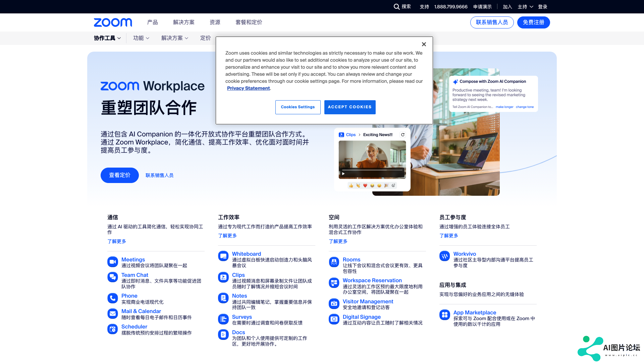
Task: Open the Meetings product link
Action: pyautogui.click(x=133, y=259)
